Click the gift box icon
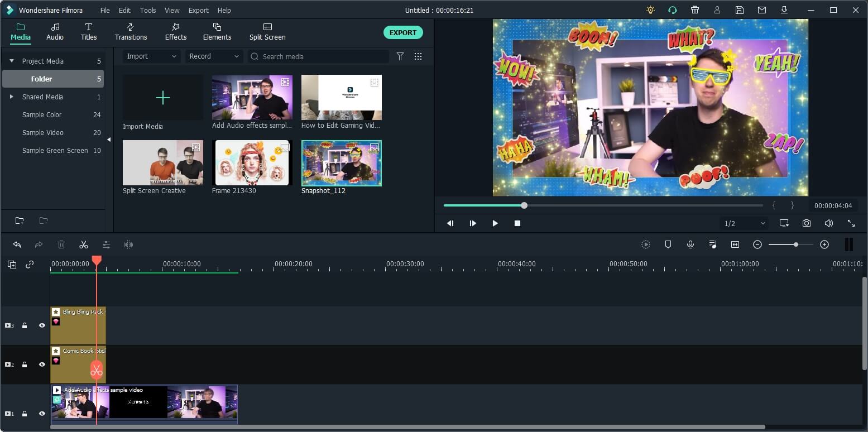The width and height of the screenshot is (868, 432). click(x=695, y=10)
